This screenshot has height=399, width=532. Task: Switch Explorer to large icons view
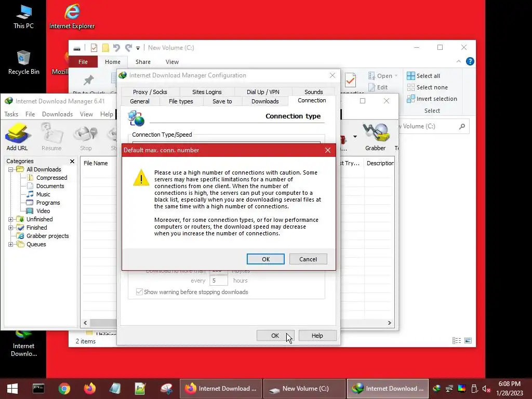click(x=468, y=341)
